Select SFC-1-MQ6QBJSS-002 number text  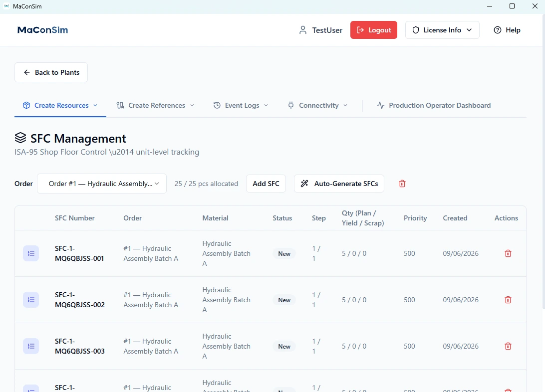pyautogui.click(x=79, y=300)
